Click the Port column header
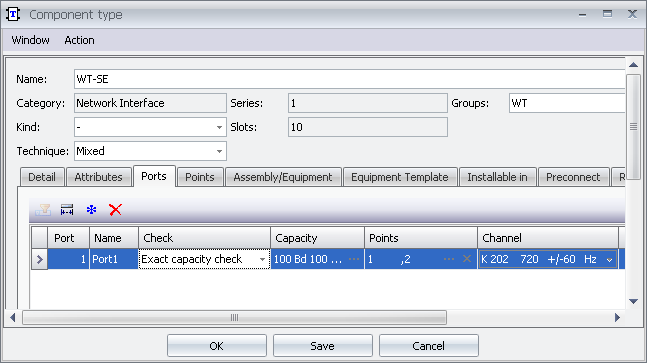The height and width of the screenshot is (363, 647). click(68, 238)
